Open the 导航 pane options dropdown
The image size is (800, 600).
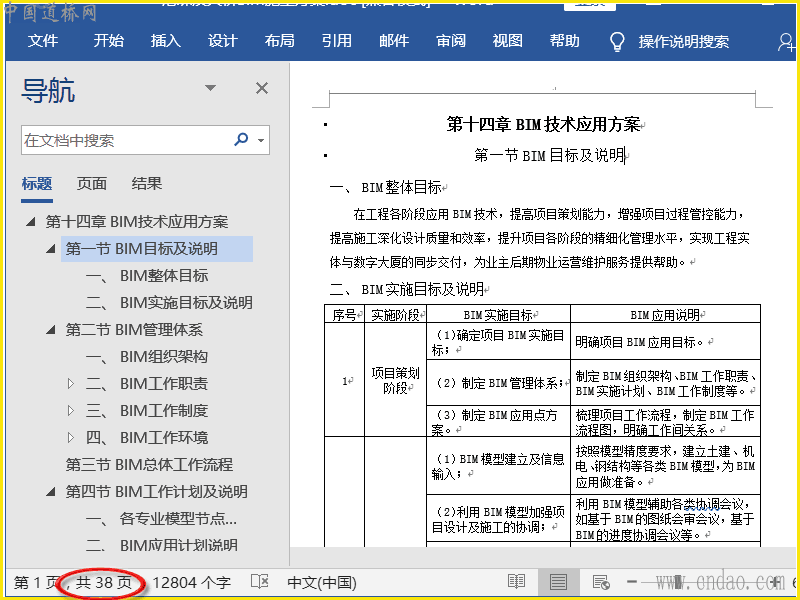click(210, 89)
